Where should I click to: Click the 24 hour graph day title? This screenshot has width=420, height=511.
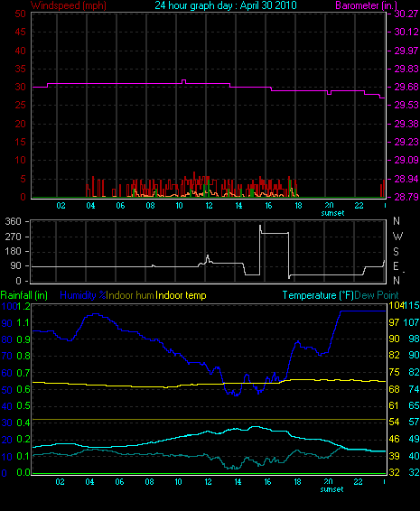[226, 5]
